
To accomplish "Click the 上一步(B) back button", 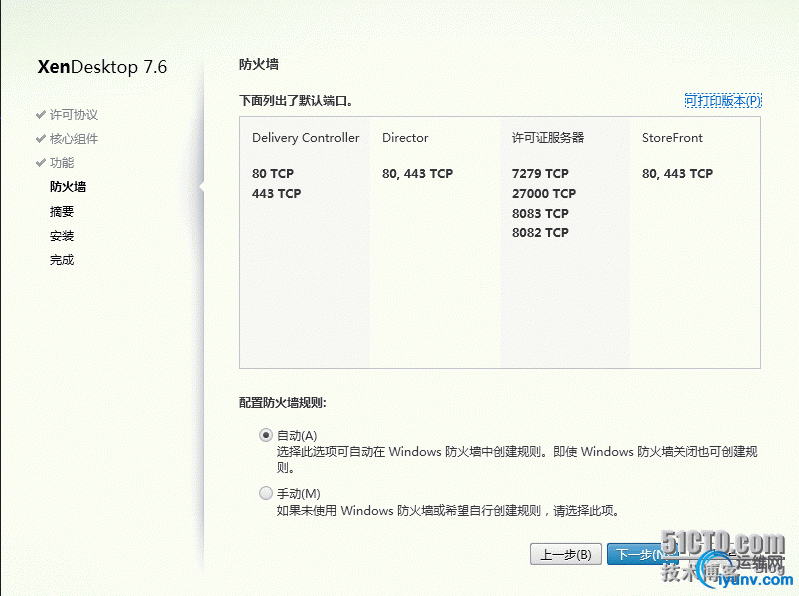I will coord(566,554).
